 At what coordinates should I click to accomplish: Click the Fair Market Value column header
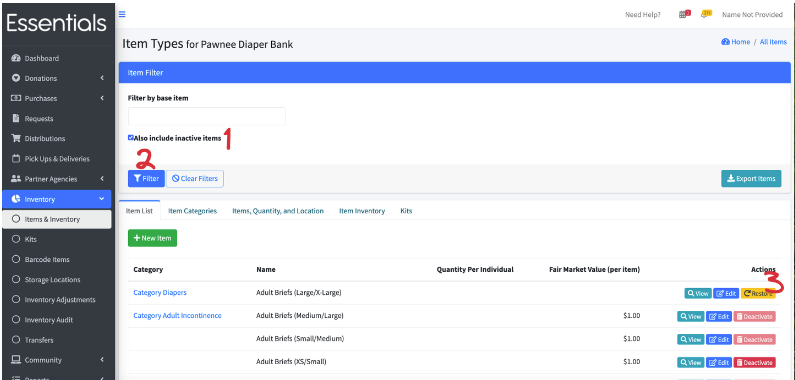(x=594, y=269)
